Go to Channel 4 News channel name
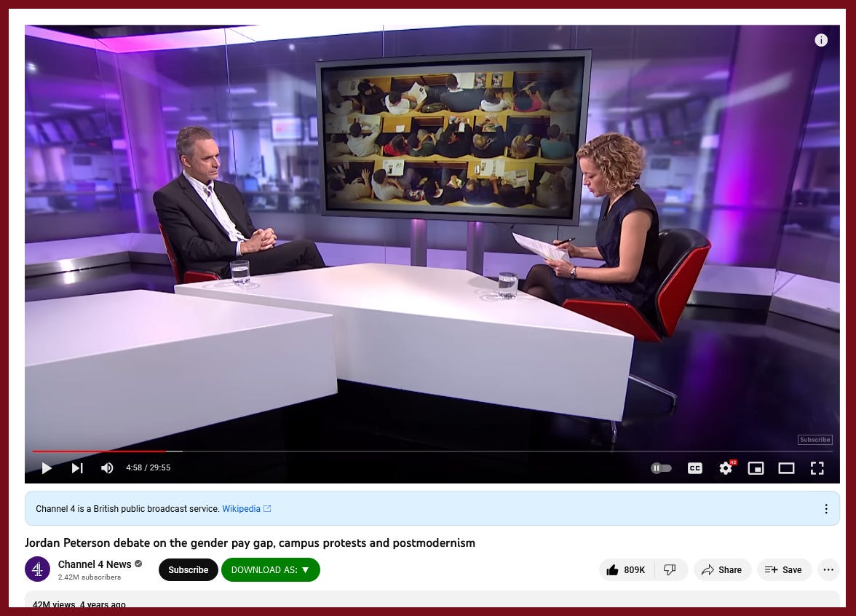The image size is (856, 616). [95, 564]
